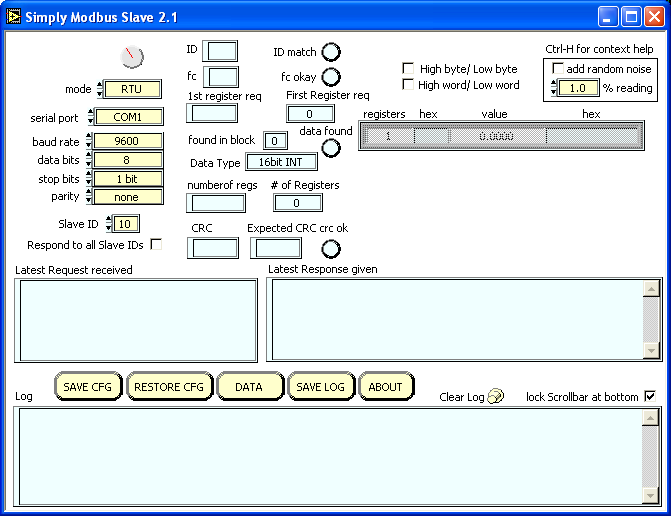The height and width of the screenshot is (516, 671).
Task: Open the Data Type 16bit INT selector
Action: 281,162
